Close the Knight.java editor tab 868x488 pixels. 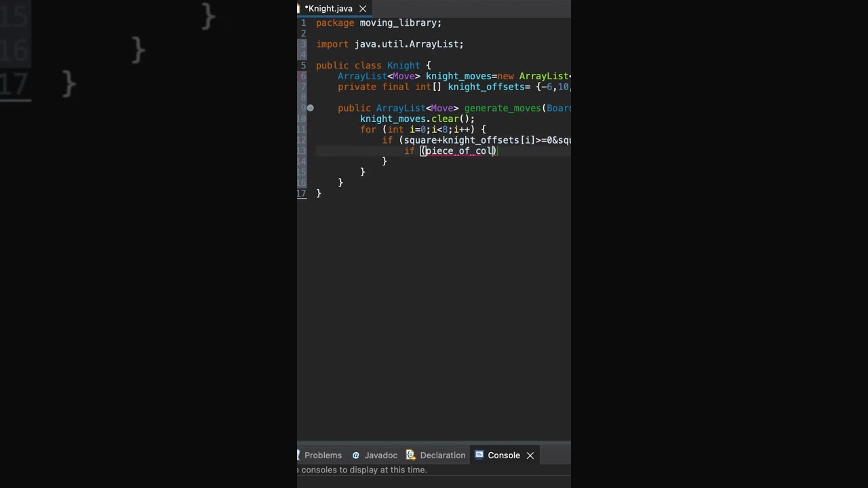[363, 9]
